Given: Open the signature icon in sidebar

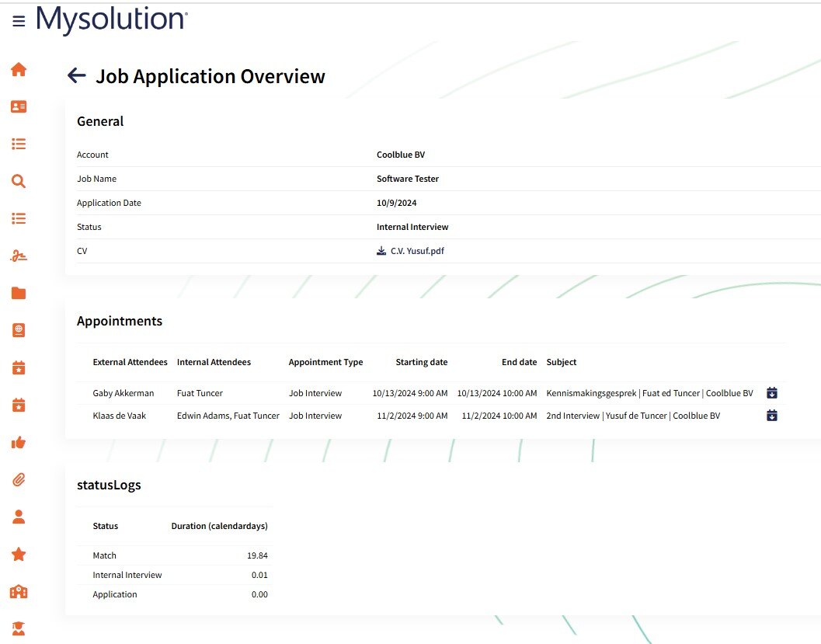Looking at the screenshot, I should [19, 256].
